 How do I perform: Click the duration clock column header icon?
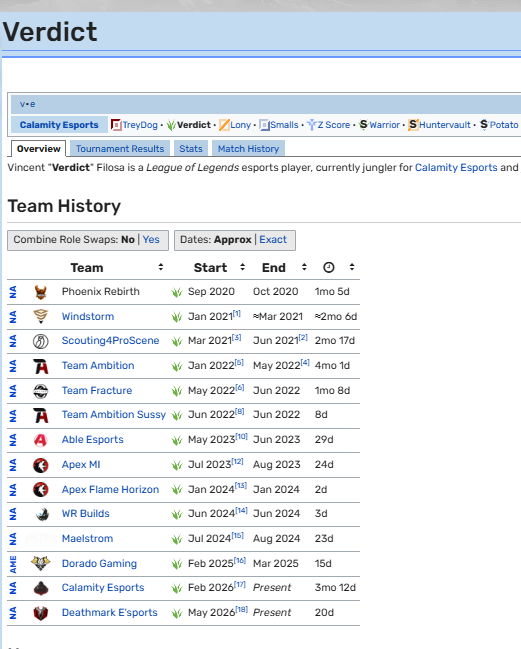point(329,267)
